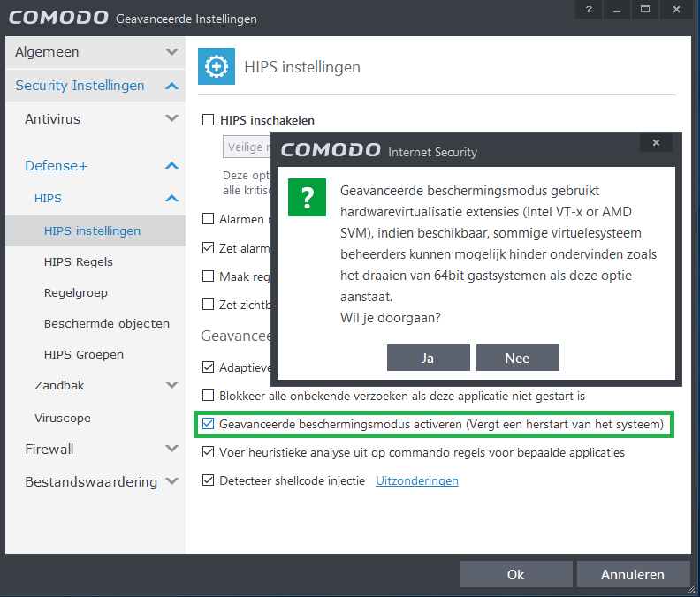The image size is (700, 597).
Task: Expand the Algemeen section chevron
Action: pos(171,52)
